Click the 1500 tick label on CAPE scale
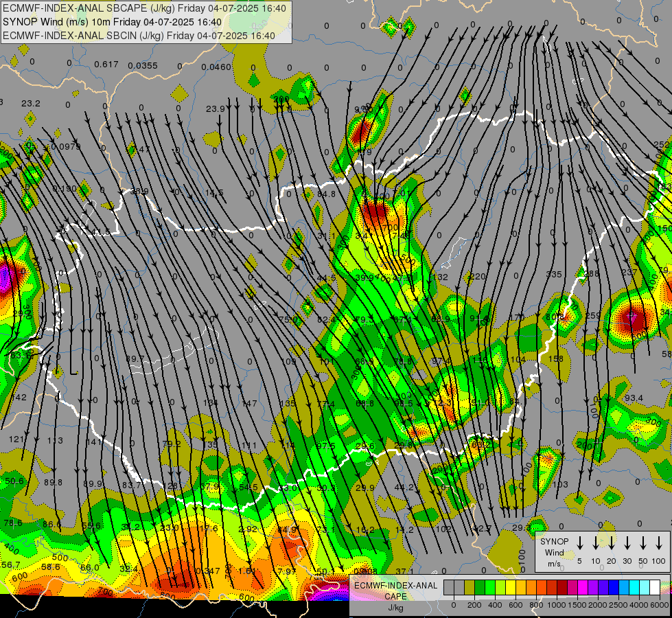 click(577, 605)
